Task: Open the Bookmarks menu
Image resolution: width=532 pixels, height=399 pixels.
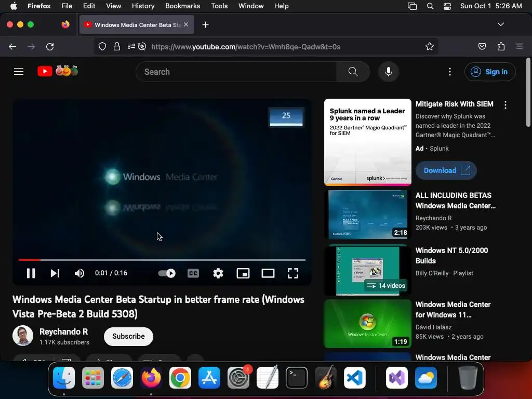Action: (x=182, y=6)
